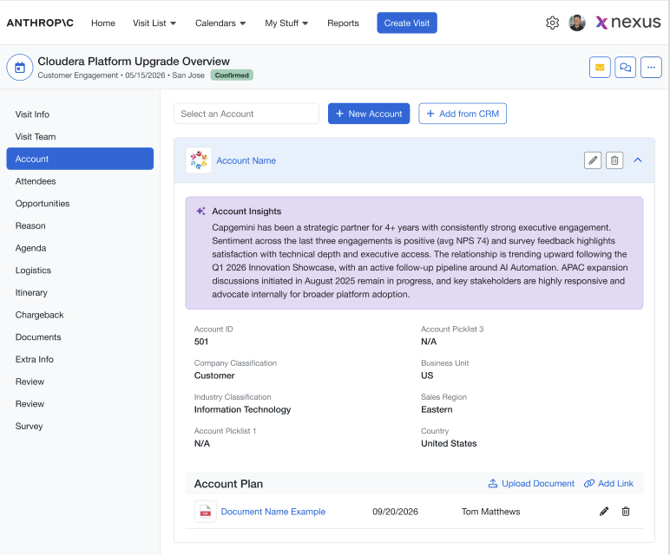Edit the Document Name Example row
The image size is (670, 555).
(604, 511)
